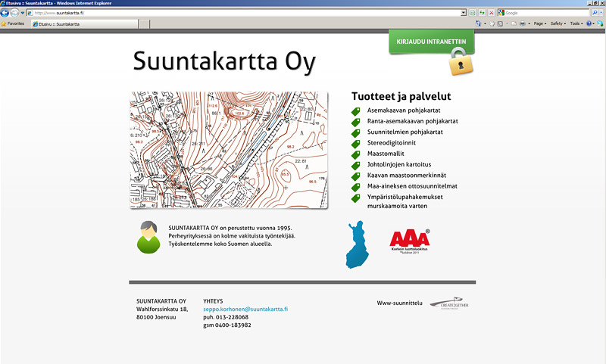Screen dimensions: 606x364
Task: Click the red AAA credit rating logo
Action: (x=410, y=241)
